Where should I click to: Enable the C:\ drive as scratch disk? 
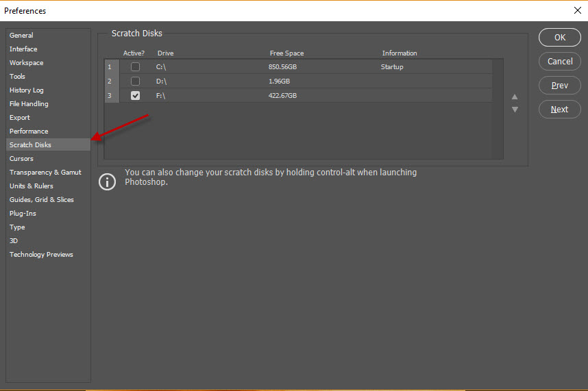click(x=136, y=67)
